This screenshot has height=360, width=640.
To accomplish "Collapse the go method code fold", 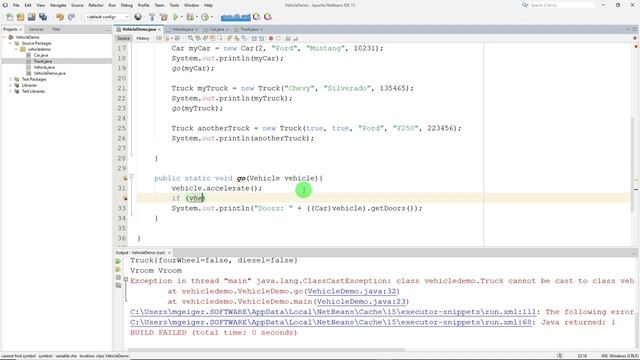I will tap(131, 176).
